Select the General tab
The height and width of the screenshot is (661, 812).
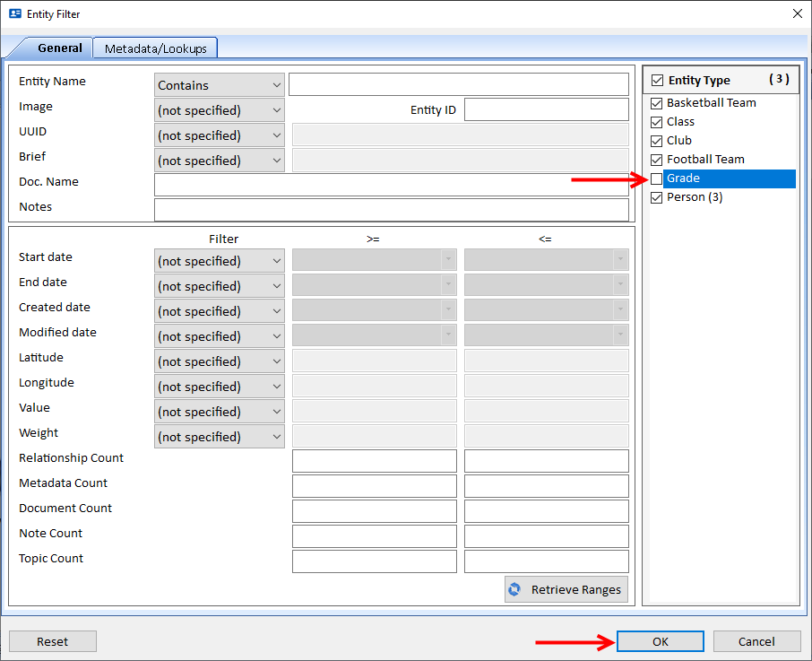[60, 48]
